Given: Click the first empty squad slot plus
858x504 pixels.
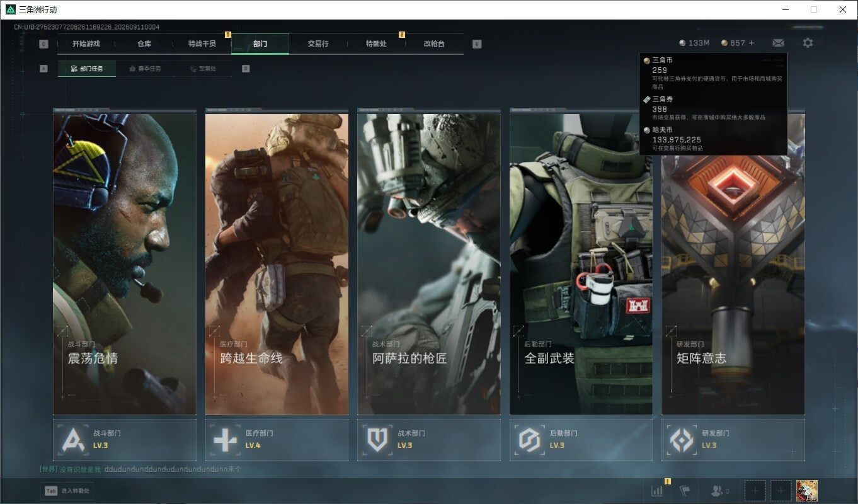Looking at the screenshot, I should 755,490.
